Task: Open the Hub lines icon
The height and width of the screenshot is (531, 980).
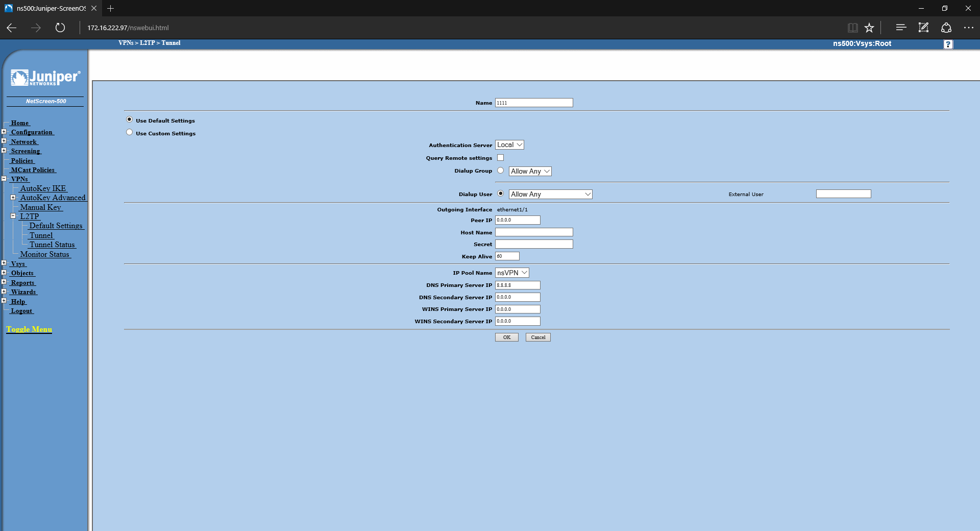Action: click(x=901, y=28)
